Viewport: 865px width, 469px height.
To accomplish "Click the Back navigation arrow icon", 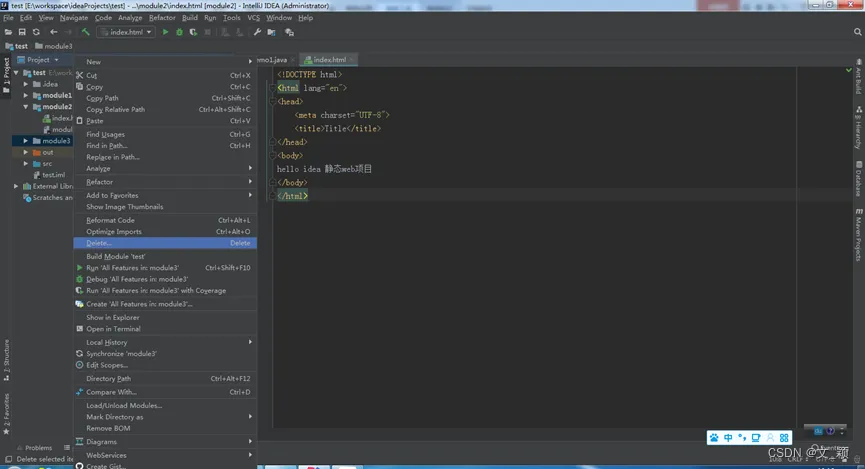I will (x=54, y=32).
